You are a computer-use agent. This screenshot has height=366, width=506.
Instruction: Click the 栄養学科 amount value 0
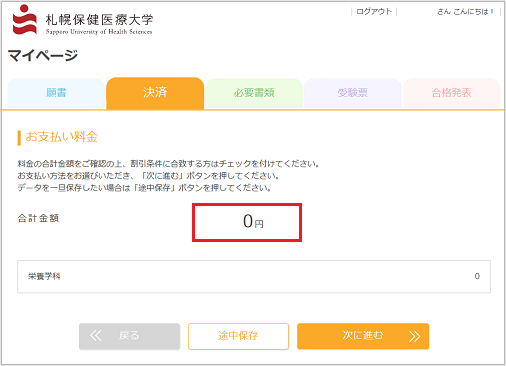click(x=477, y=276)
